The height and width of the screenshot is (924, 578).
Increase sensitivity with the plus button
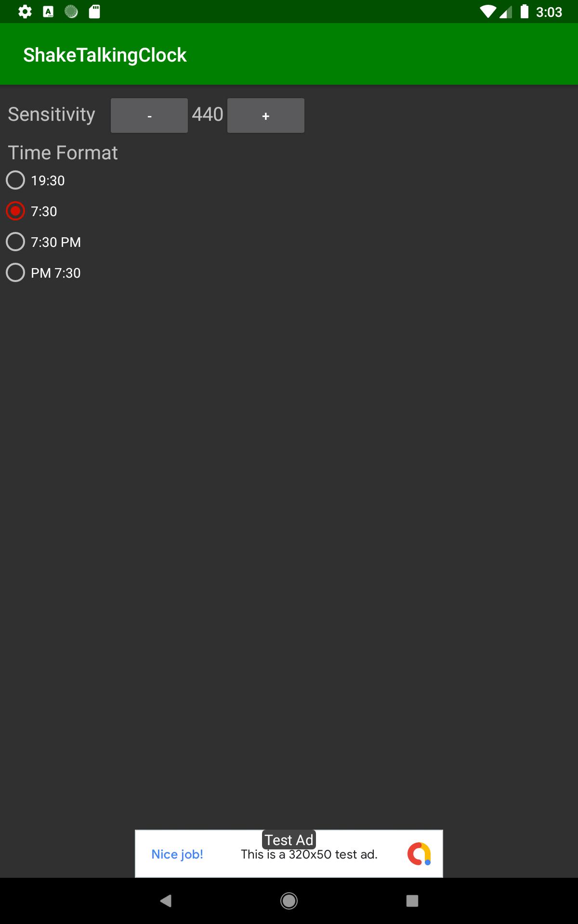tap(266, 115)
